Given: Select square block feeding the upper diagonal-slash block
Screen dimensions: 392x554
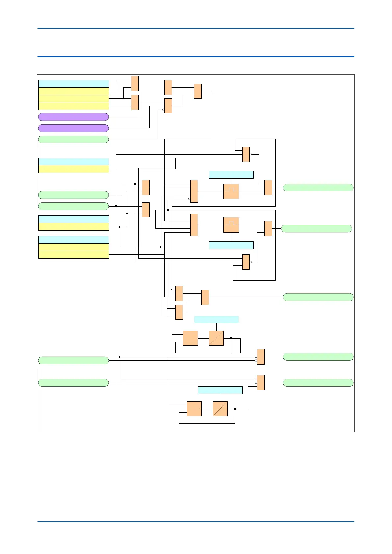Looking at the screenshot, I should [x=190, y=338].
